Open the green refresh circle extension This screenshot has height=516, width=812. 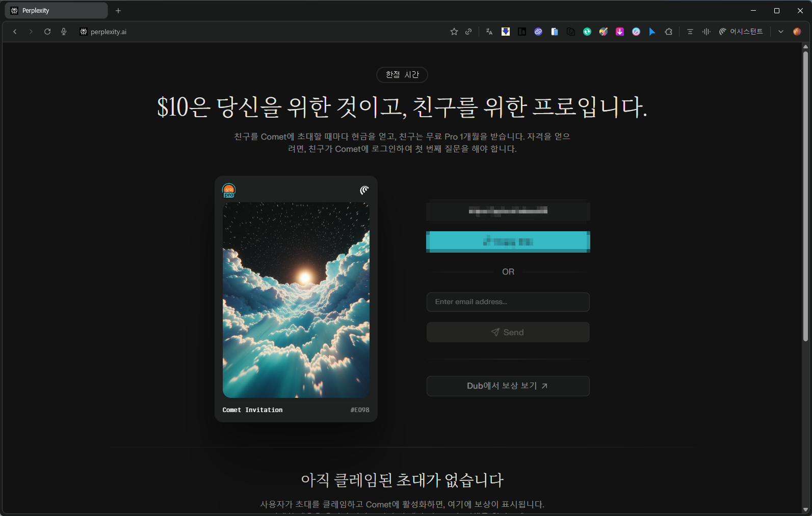click(587, 32)
